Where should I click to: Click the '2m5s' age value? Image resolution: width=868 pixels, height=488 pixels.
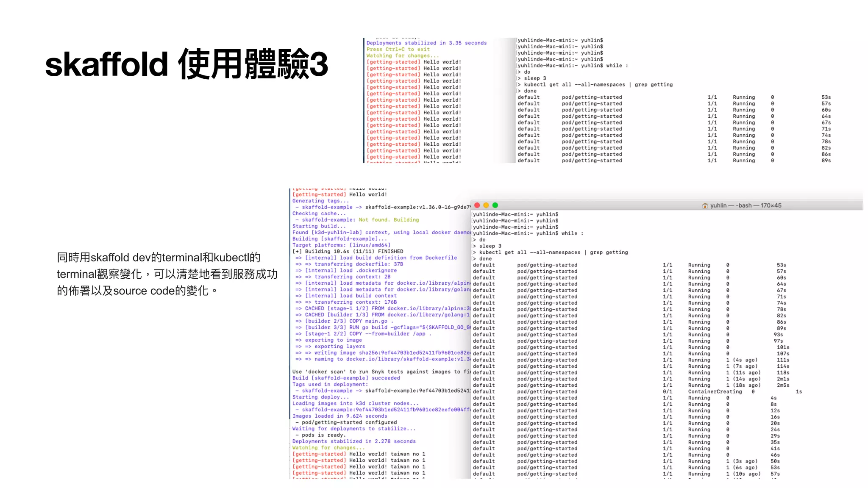point(783,385)
